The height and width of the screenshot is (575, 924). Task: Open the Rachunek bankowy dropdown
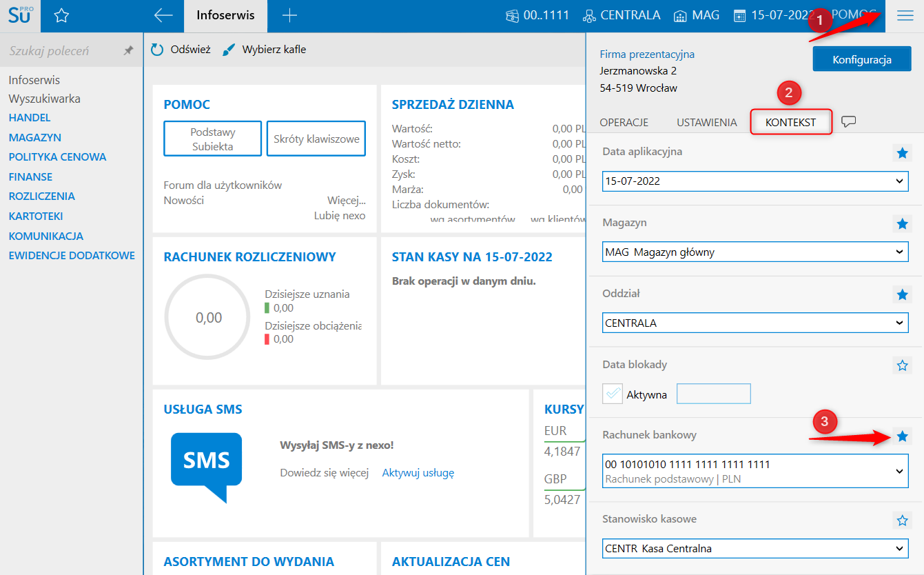(755, 471)
